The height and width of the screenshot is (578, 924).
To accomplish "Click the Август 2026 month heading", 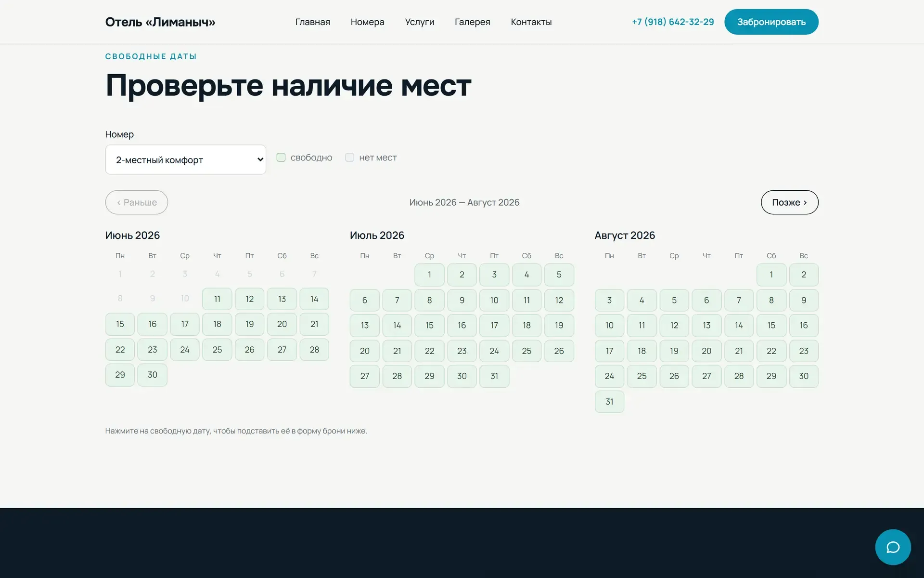I will pyautogui.click(x=625, y=236).
